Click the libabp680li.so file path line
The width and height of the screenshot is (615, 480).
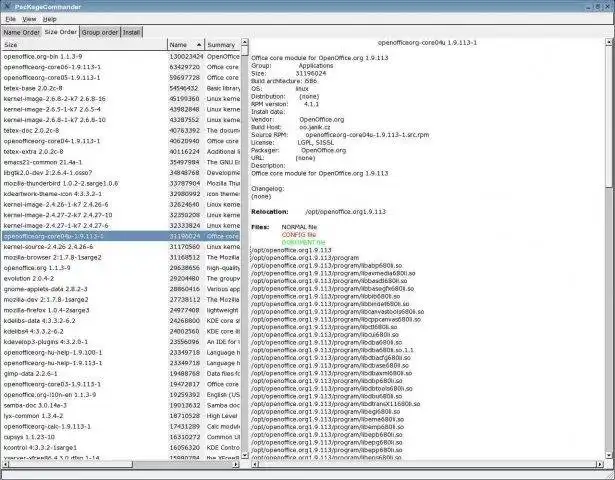click(326, 266)
